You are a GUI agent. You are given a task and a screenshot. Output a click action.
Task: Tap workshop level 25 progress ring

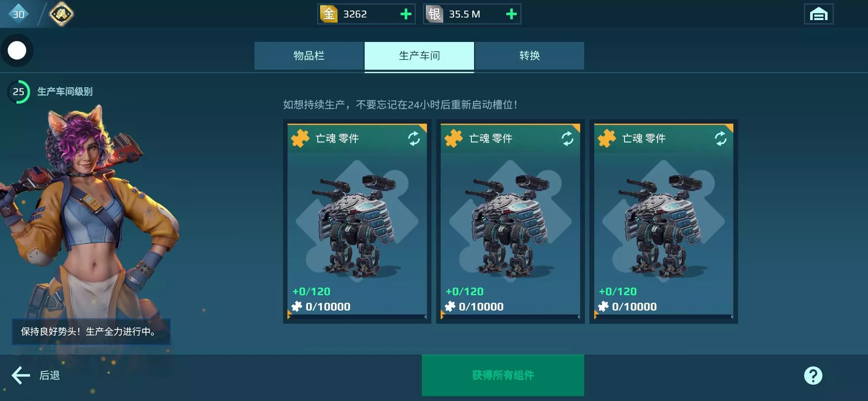point(19,92)
